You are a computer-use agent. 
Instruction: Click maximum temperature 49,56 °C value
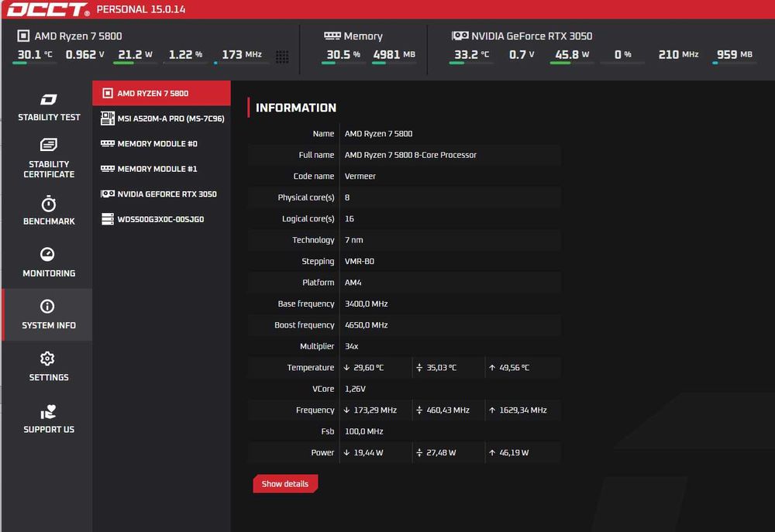pos(514,367)
